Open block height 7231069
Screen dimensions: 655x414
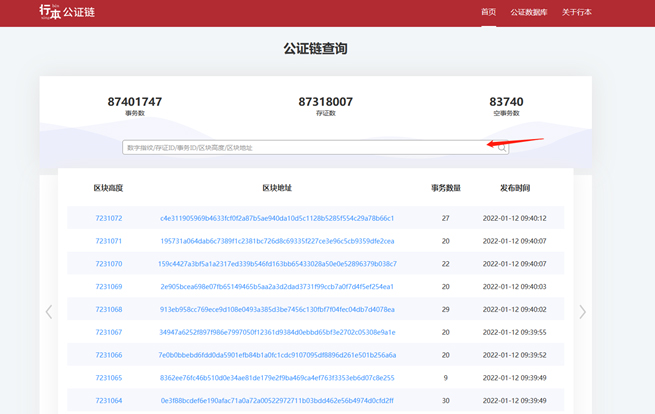click(x=109, y=287)
